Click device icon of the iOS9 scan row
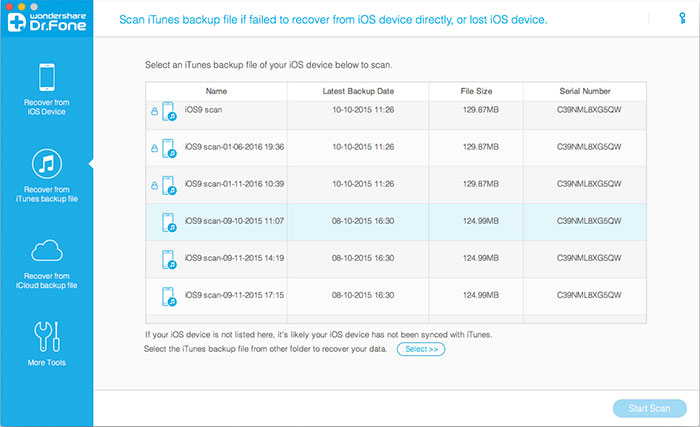Screen dimensions: 700x427 point(169,111)
